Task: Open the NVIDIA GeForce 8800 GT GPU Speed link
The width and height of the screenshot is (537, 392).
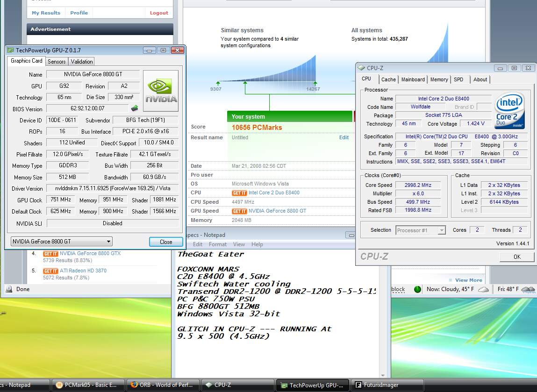Action: [278, 211]
